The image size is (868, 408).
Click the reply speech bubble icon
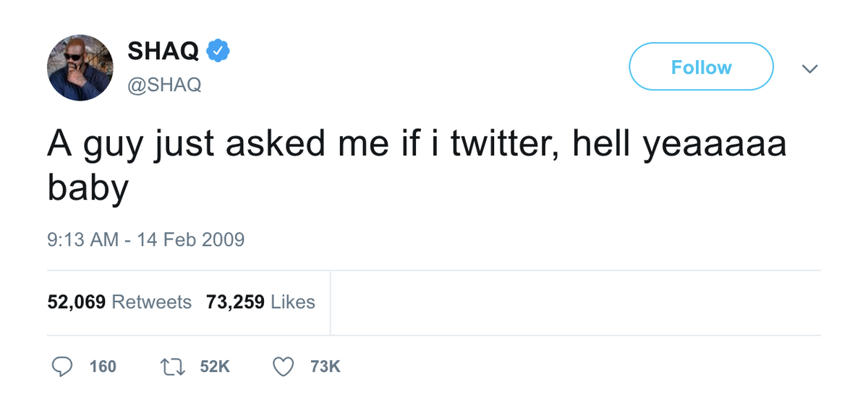[x=62, y=367]
